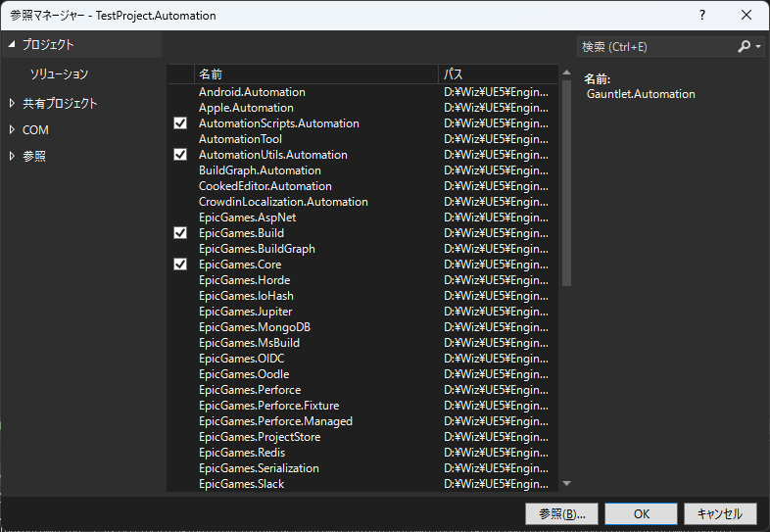Close the 参照マネージャー dialog

pos(746,16)
